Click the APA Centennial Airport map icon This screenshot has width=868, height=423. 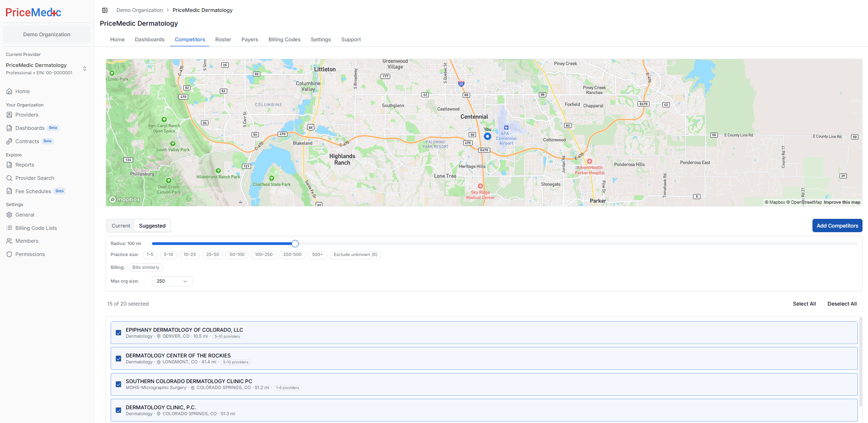pyautogui.click(x=506, y=128)
